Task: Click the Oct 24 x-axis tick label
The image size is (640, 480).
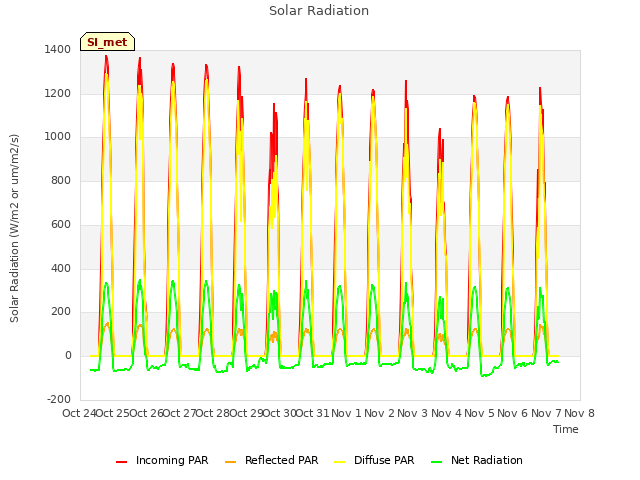Action: point(79,413)
